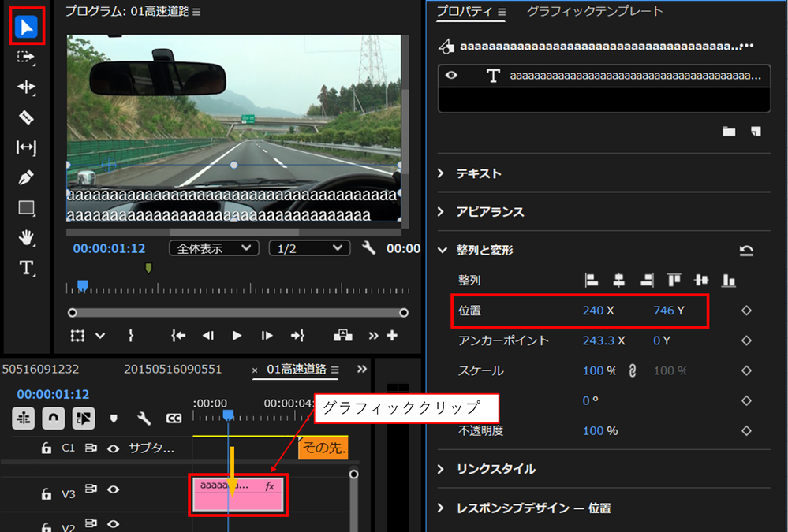788x532 pixels.
Task: Select the Selection tool in the toolbar
Action: [26, 25]
